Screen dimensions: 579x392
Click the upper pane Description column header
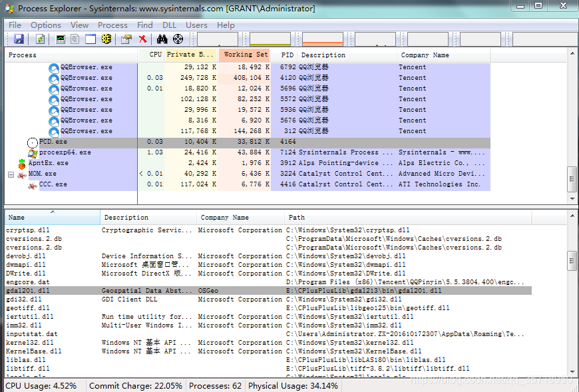(347, 55)
